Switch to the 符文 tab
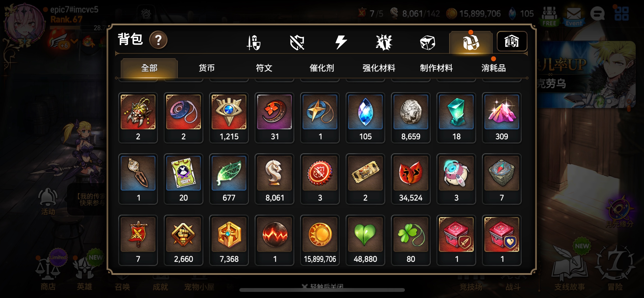The image size is (644, 298). [264, 68]
